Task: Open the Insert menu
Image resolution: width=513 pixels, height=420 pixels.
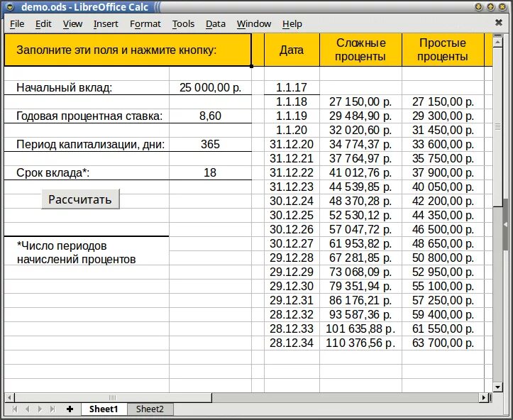Action: point(106,24)
